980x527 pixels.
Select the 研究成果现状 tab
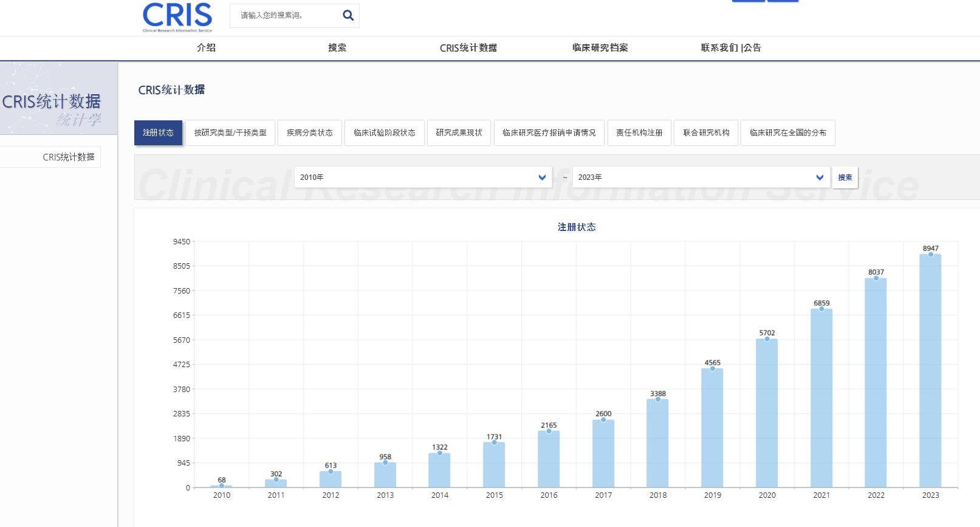click(459, 133)
